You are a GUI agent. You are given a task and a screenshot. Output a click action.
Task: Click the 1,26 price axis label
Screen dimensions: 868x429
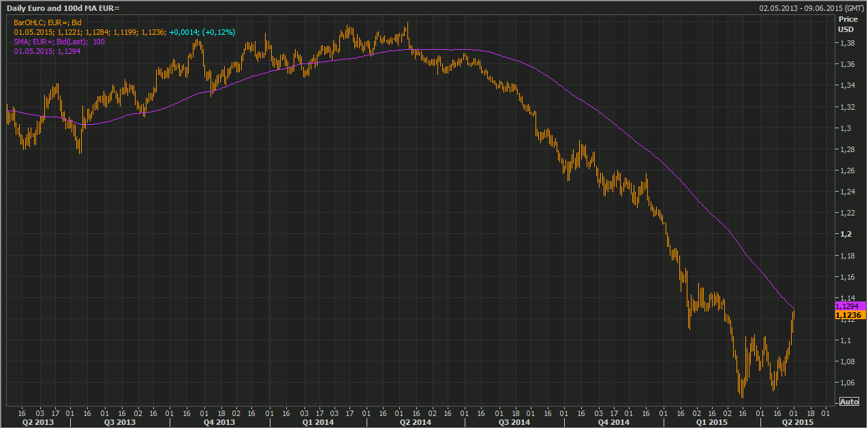point(846,171)
